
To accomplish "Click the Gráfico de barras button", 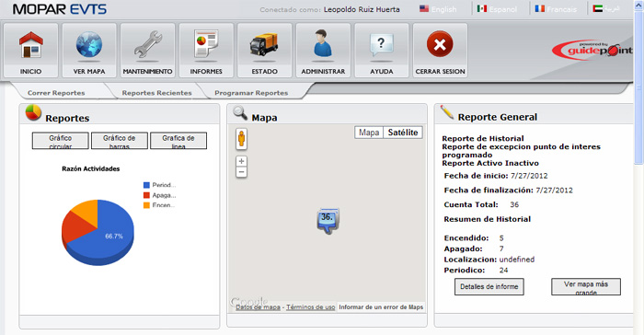I will pyautogui.click(x=120, y=141).
